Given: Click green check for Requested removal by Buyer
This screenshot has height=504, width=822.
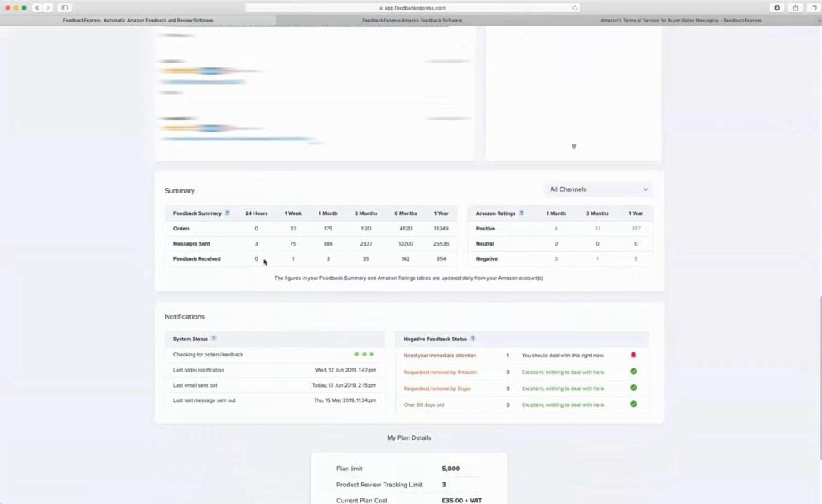Looking at the screenshot, I should pos(633,388).
